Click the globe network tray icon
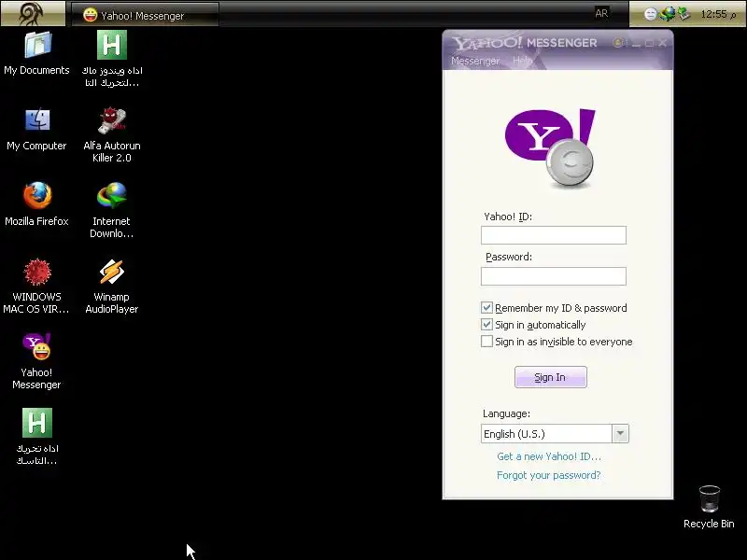This screenshot has width=747, height=560. click(668, 14)
